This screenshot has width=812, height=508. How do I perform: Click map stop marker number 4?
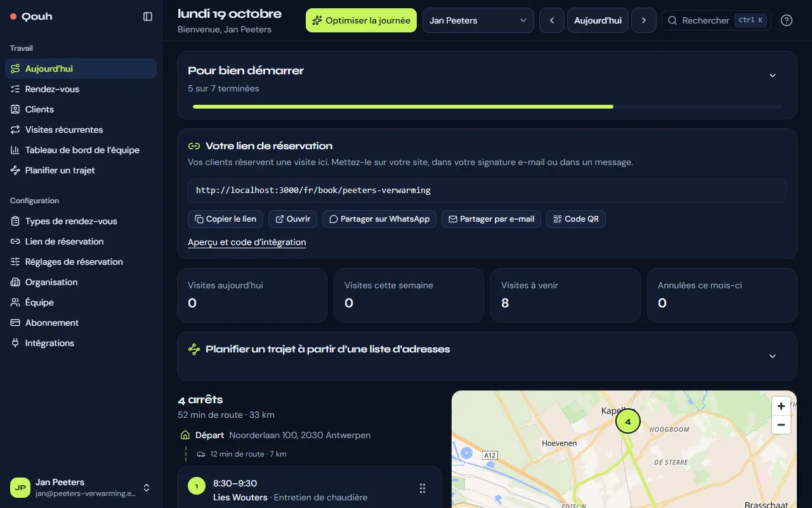(628, 421)
